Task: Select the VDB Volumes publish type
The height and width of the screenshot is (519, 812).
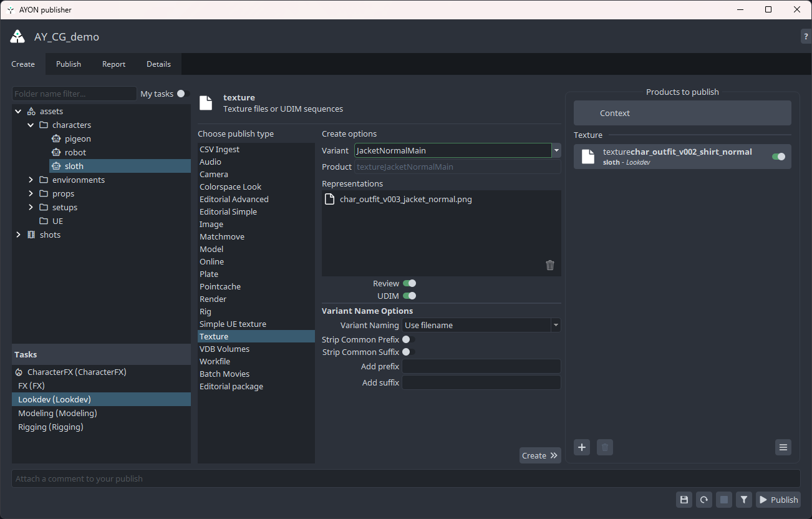Action: pos(256,349)
